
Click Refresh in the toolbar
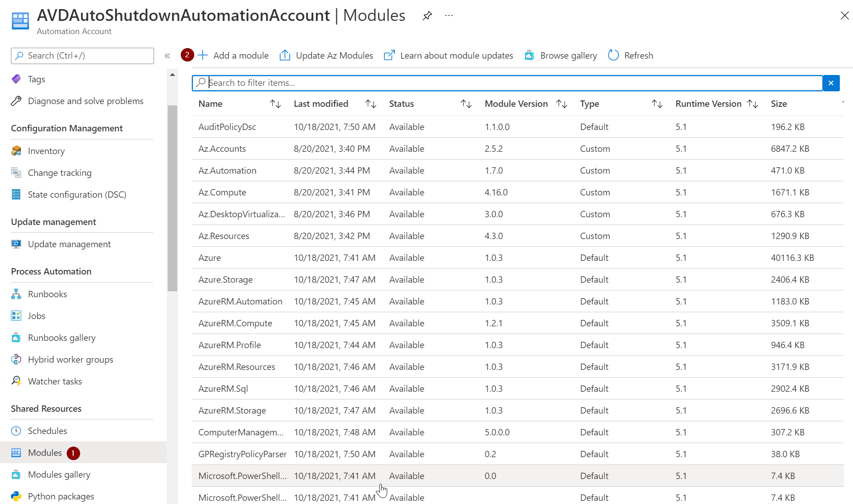tap(639, 55)
